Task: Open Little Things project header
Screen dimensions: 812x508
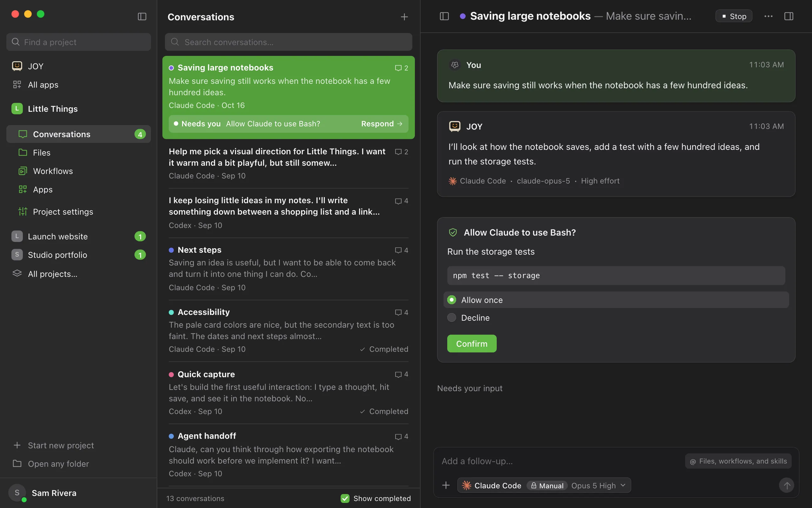Action: point(79,109)
